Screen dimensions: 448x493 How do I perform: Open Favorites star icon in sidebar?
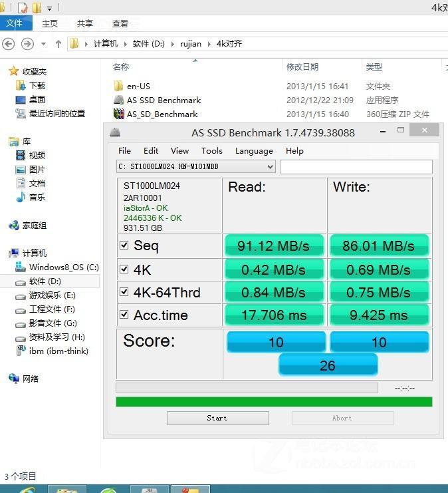pyautogui.click(x=13, y=71)
